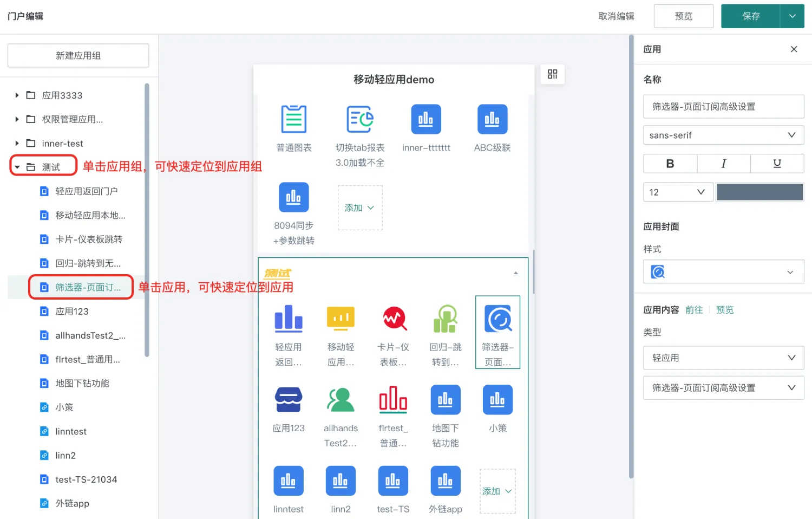The height and width of the screenshot is (519, 812).
Task: Toggle underline text formatting
Action: [x=777, y=164]
